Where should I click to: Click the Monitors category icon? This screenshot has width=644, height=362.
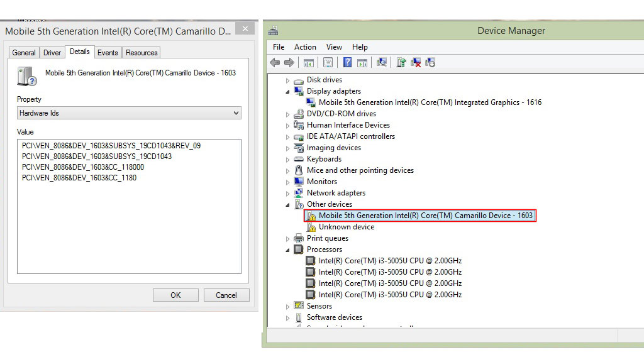click(299, 182)
